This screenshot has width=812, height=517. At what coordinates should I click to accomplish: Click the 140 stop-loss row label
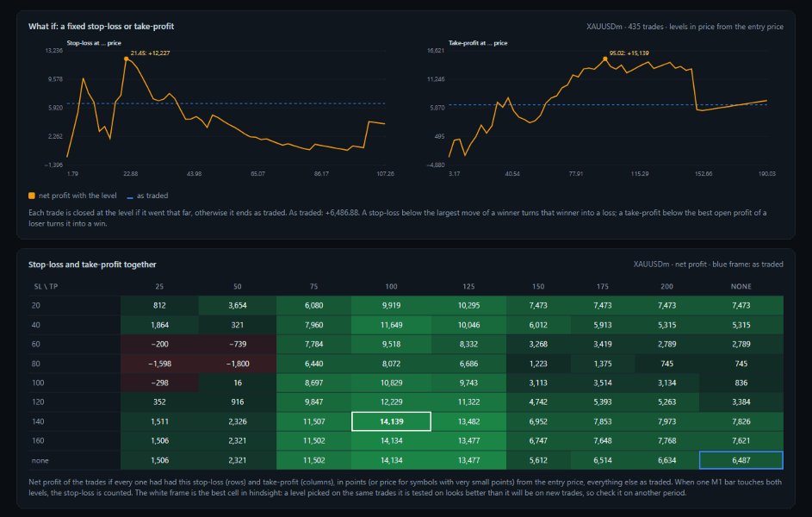[x=38, y=421]
